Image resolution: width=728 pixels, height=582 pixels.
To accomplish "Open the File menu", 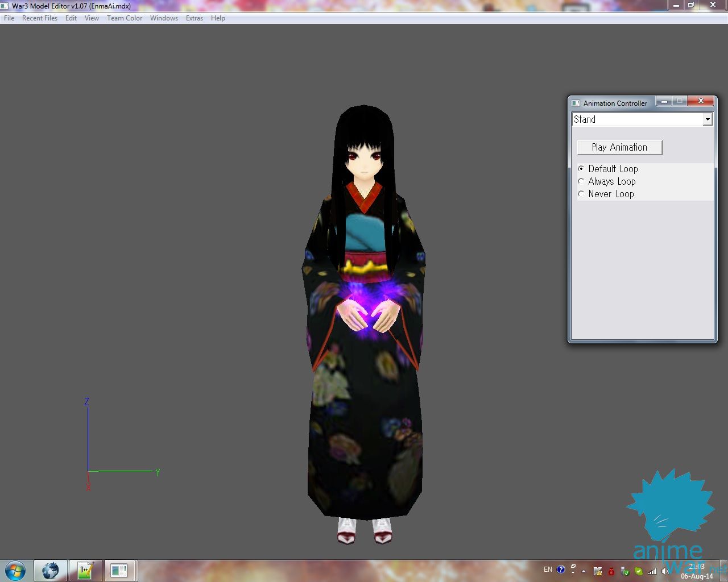I will (9, 18).
